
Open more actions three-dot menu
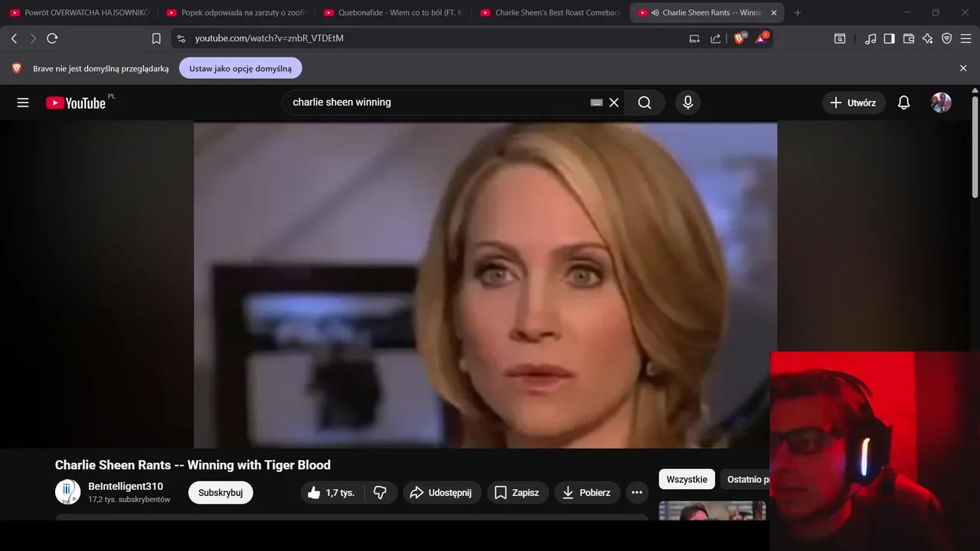coord(637,493)
